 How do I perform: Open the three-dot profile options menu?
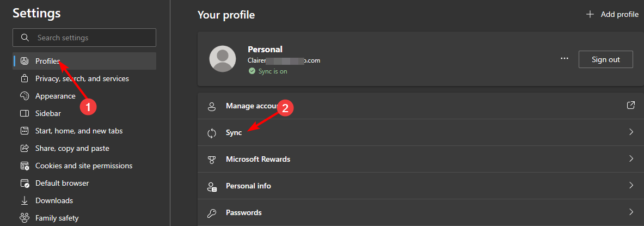coord(565,59)
